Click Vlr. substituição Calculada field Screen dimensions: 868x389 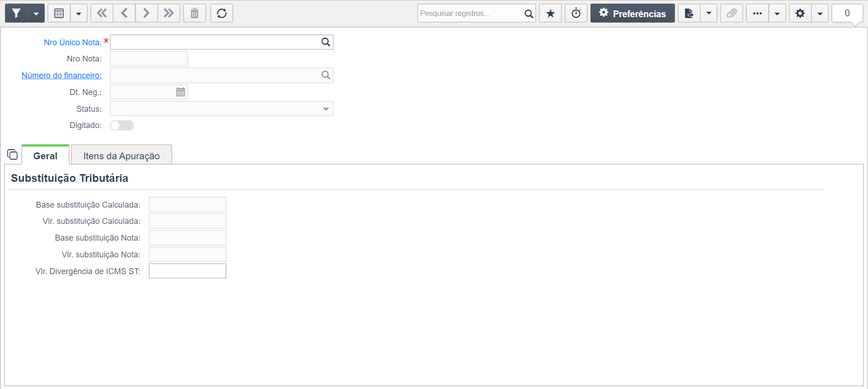(188, 221)
